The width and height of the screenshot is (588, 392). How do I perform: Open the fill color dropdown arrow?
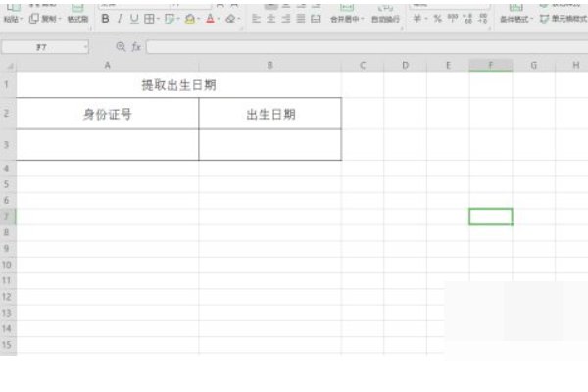click(198, 19)
